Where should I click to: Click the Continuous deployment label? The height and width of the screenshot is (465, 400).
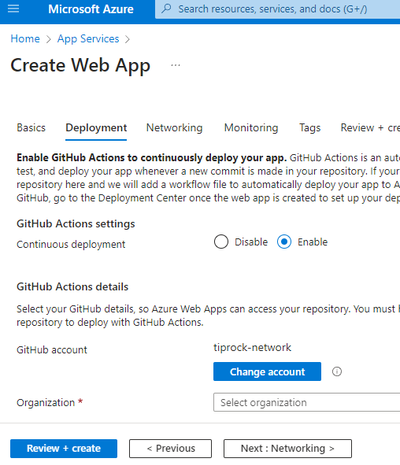[x=71, y=244]
